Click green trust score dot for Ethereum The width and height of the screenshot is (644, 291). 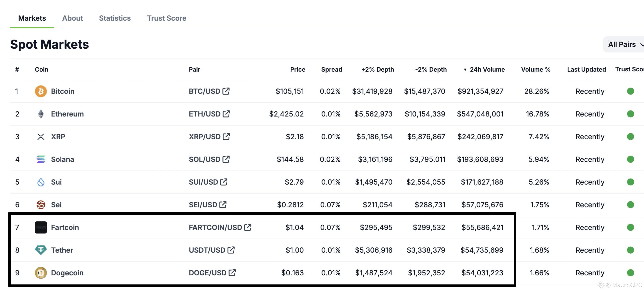[631, 114]
